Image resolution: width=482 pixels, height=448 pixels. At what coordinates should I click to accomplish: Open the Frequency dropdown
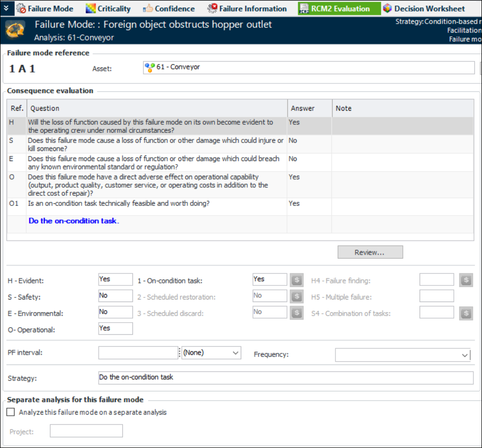(403, 355)
